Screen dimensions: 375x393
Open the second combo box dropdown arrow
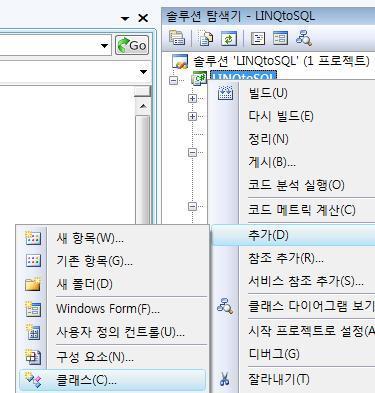(x=143, y=72)
